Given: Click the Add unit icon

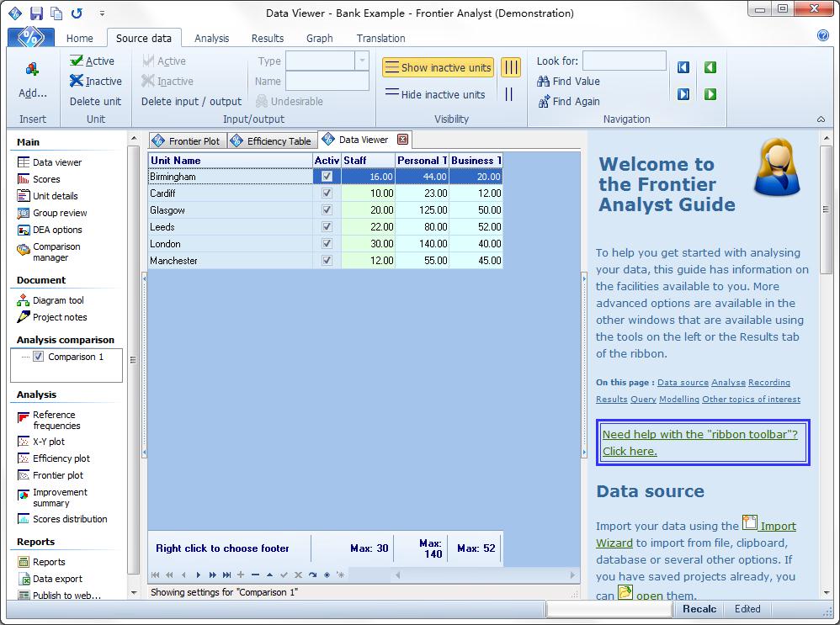Looking at the screenshot, I should point(32,70).
